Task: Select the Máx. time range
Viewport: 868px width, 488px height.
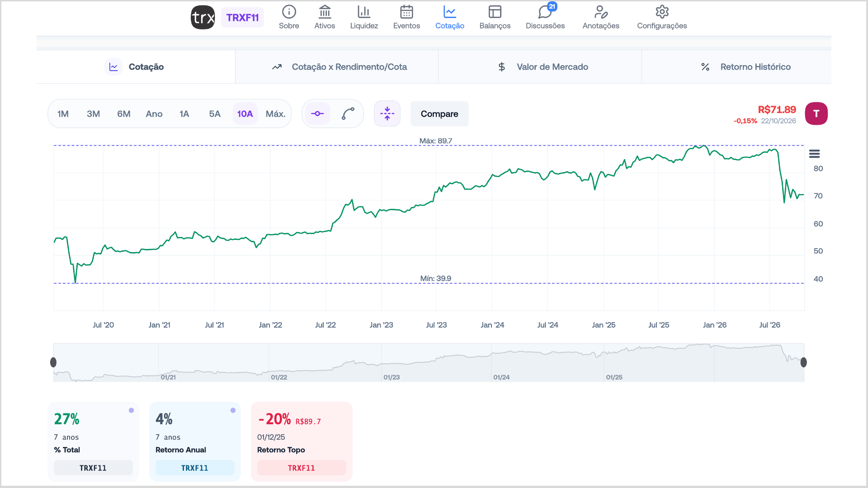Action: [x=275, y=114]
